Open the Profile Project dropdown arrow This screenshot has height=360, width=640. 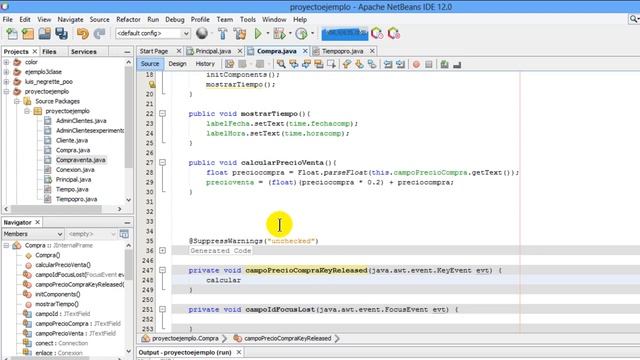point(312,33)
